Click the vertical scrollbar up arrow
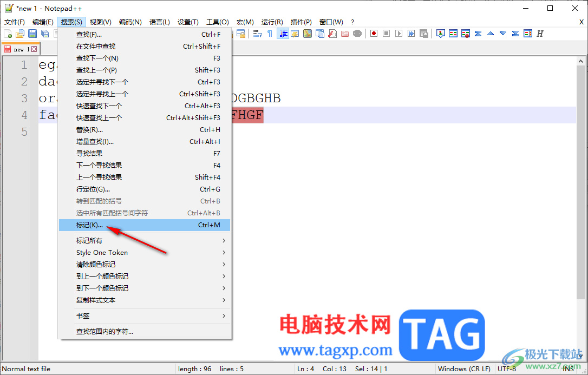Image resolution: width=588 pixels, height=375 pixels. click(x=581, y=61)
